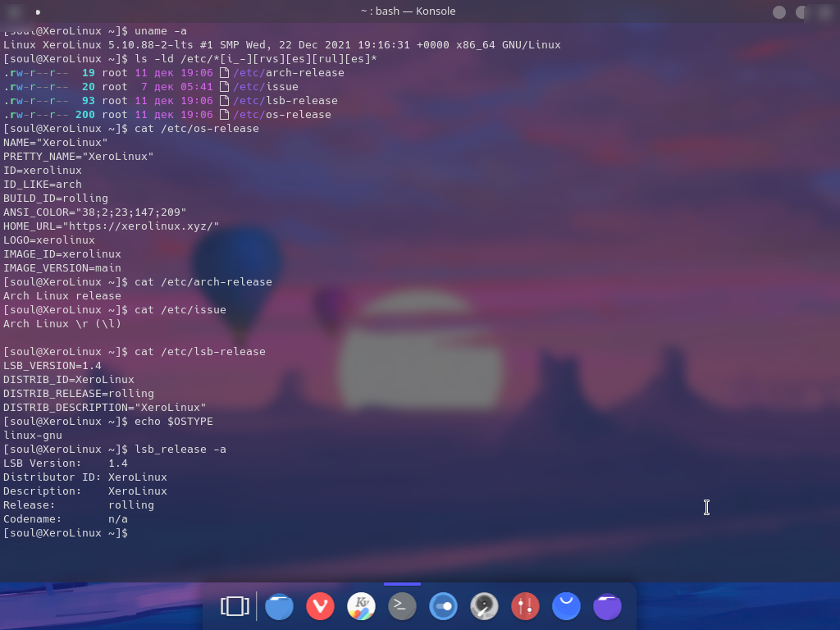Click the /etc/arch-release path in listing
Viewport: 840px width, 630px height.
pyautogui.click(x=289, y=73)
